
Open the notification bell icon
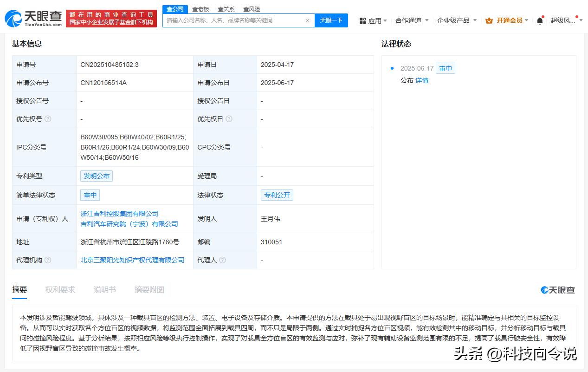point(540,20)
